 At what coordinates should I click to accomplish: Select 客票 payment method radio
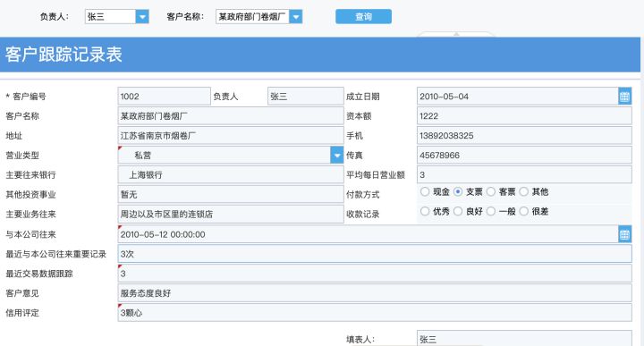491,191
